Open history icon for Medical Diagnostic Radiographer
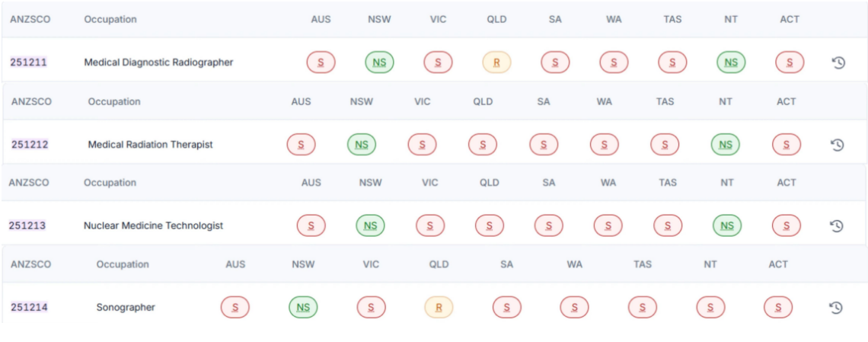This screenshot has height=342, width=868. point(838,62)
